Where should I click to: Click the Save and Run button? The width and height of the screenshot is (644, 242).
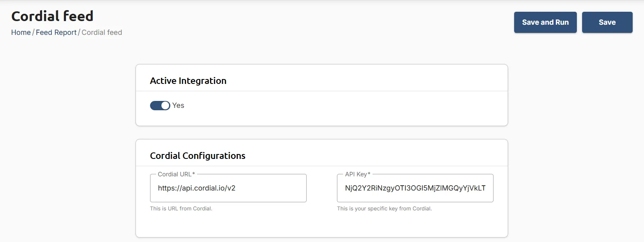pos(545,22)
